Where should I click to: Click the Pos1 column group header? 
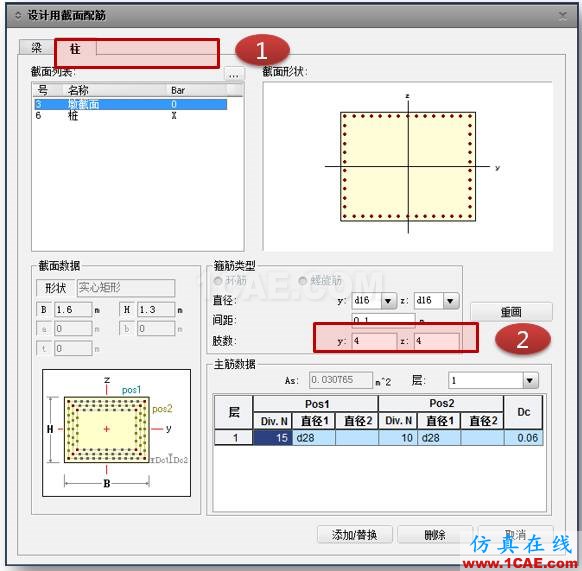pyautogui.click(x=315, y=404)
